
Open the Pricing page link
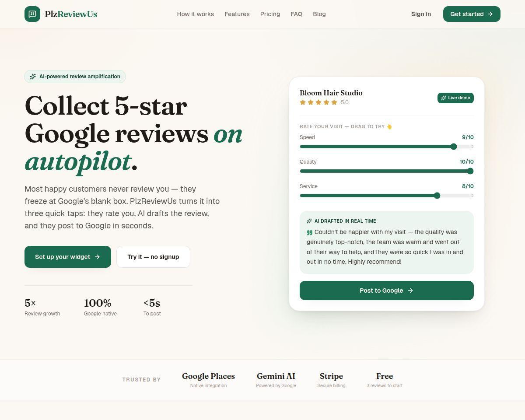[270, 14]
